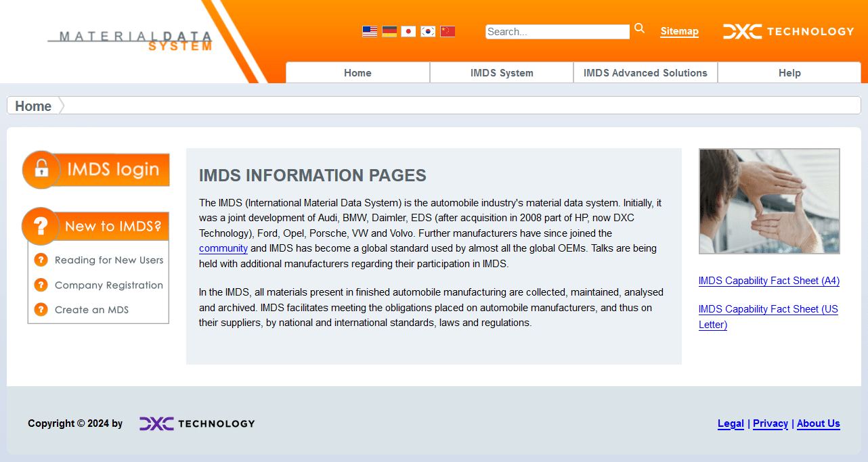This screenshot has height=462, width=868.
Task: Switch language using the South Korean flag
Action: (x=428, y=31)
